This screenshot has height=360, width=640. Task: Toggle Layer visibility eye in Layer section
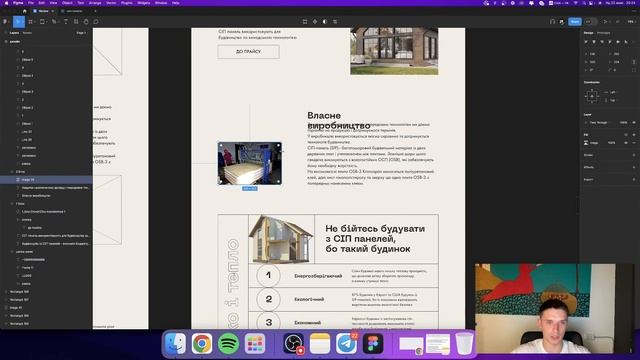634,122
